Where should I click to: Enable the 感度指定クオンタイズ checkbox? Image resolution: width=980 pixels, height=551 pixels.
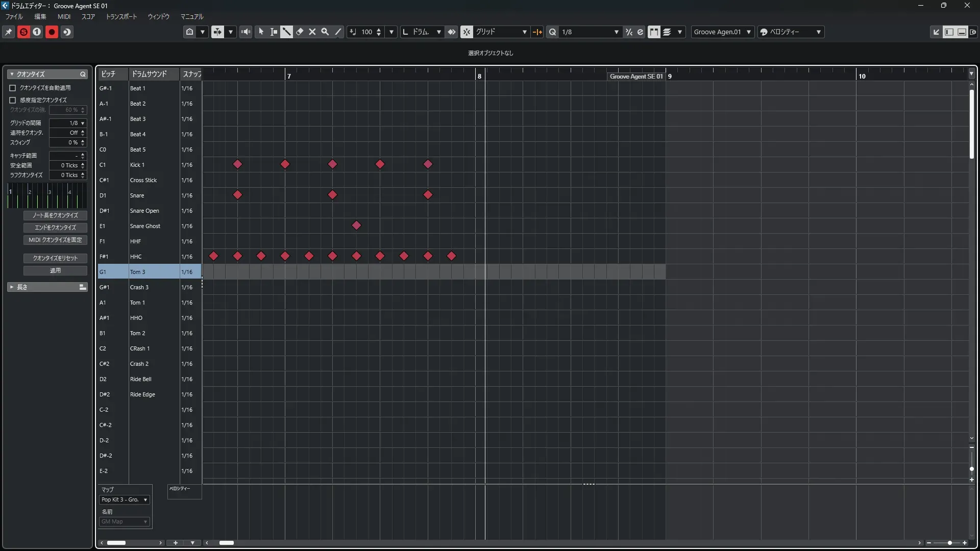[13, 100]
